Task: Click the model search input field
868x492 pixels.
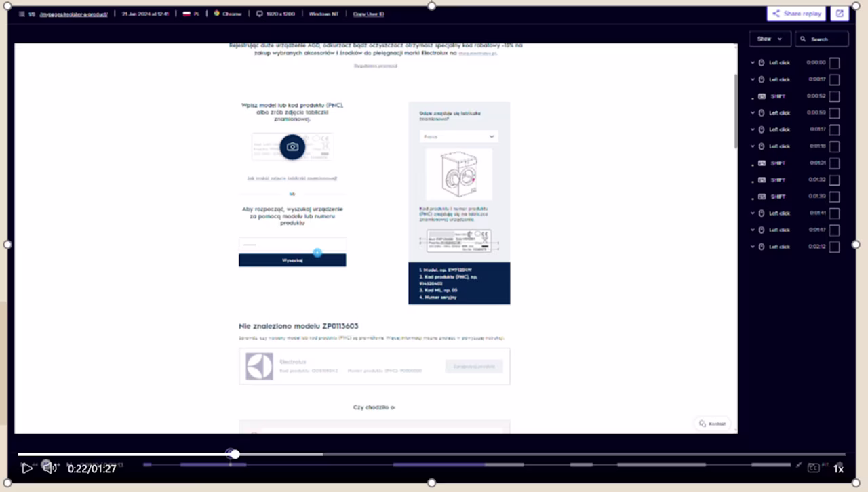Action: click(292, 245)
